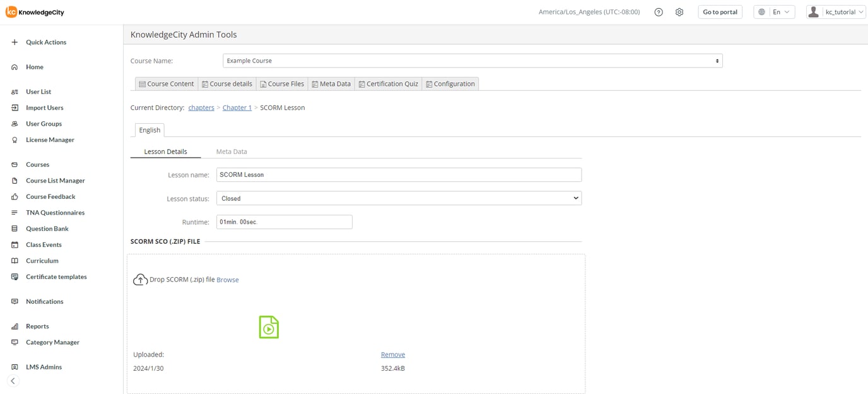Image resolution: width=868 pixels, height=394 pixels.
Task: Remove the uploaded SCORM file
Action: pyautogui.click(x=392, y=354)
